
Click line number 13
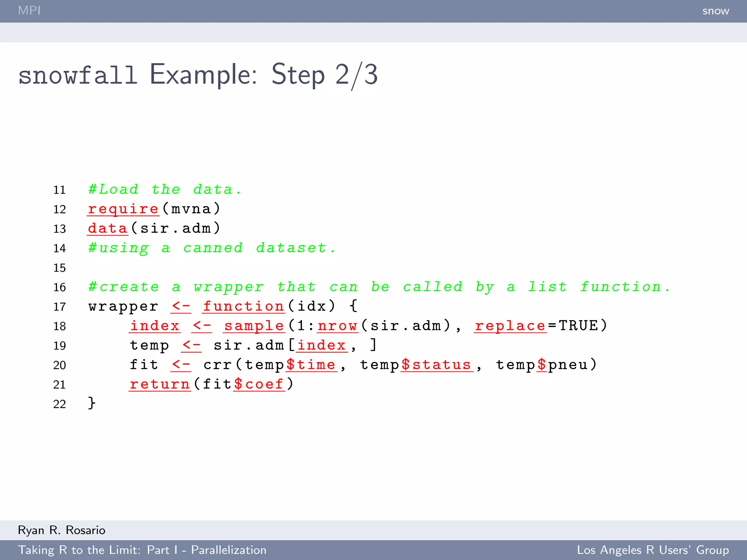60,229
